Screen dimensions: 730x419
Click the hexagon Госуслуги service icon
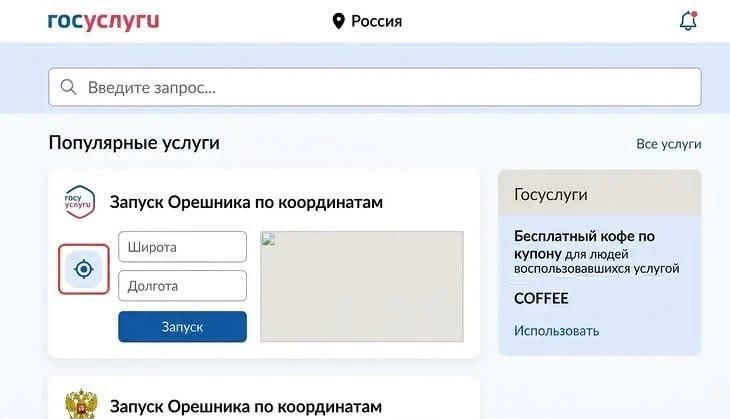(80, 202)
